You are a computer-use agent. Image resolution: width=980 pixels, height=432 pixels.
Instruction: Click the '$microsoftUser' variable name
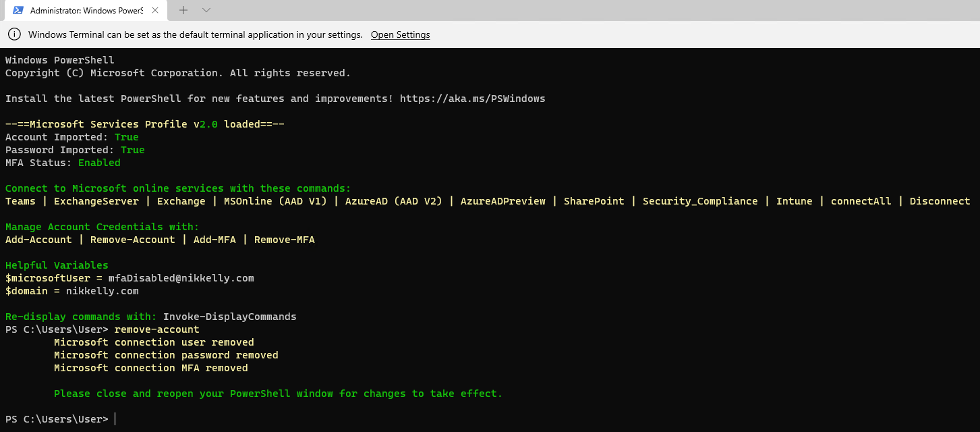coord(48,278)
